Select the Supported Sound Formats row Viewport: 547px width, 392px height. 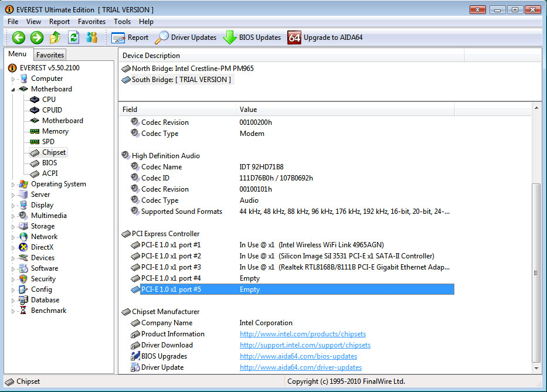tap(287, 212)
